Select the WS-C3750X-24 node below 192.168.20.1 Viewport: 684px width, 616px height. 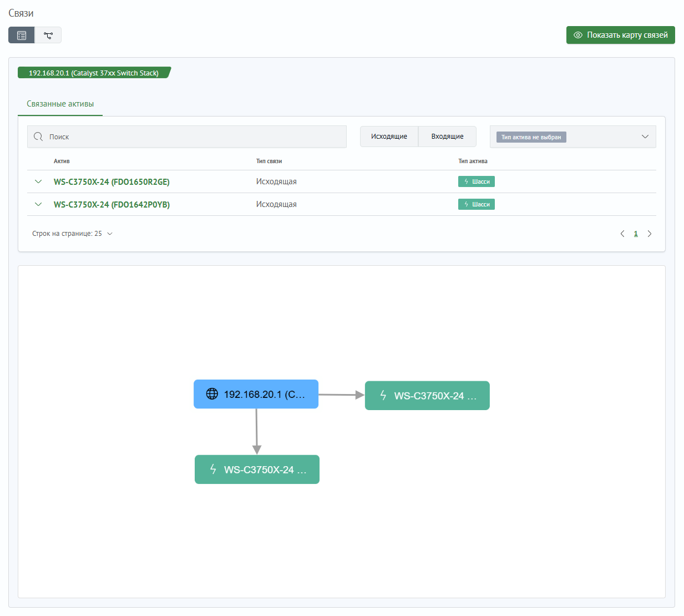pyautogui.click(x=257, y=469)
